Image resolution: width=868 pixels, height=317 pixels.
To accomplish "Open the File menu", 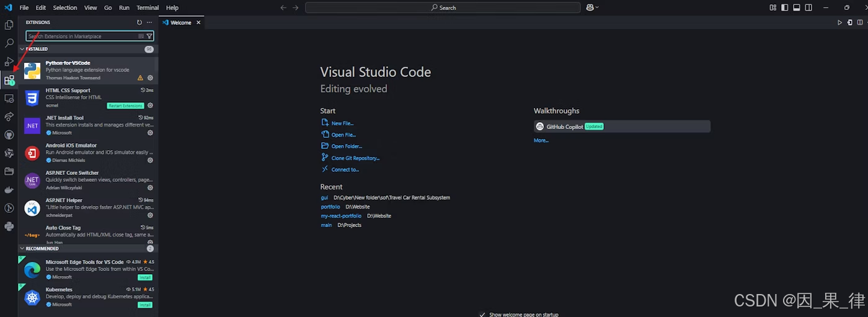I will [24, 7].
